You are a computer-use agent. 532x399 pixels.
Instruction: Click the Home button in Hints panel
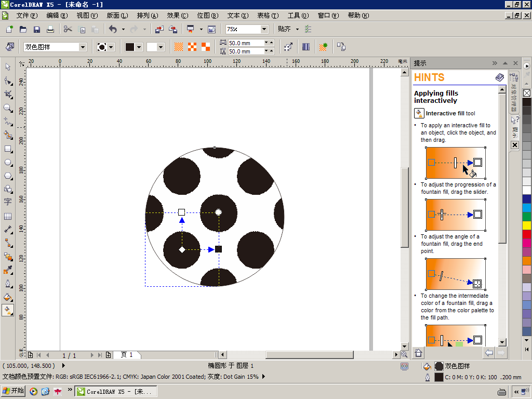(x=418, y=353)
